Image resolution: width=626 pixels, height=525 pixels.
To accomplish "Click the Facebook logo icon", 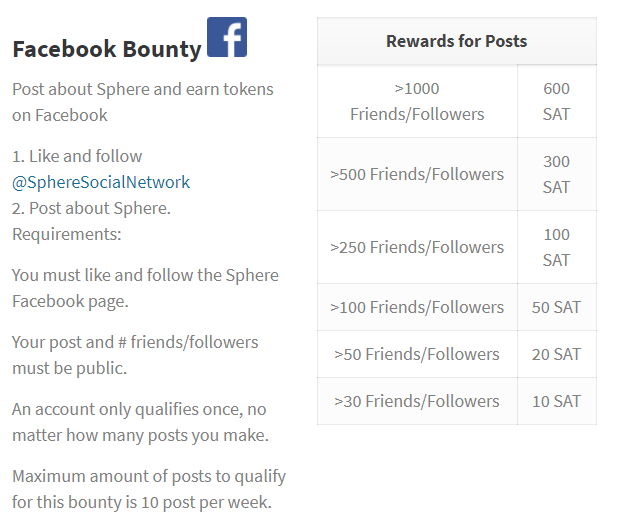I will click(x=227, y=37).
